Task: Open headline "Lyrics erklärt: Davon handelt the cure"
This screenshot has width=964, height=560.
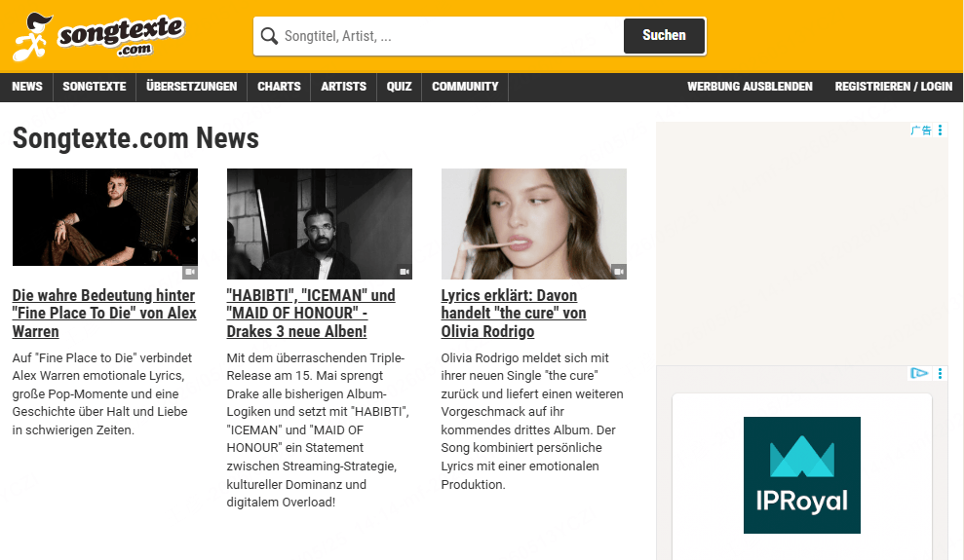Action: (514, 314)
